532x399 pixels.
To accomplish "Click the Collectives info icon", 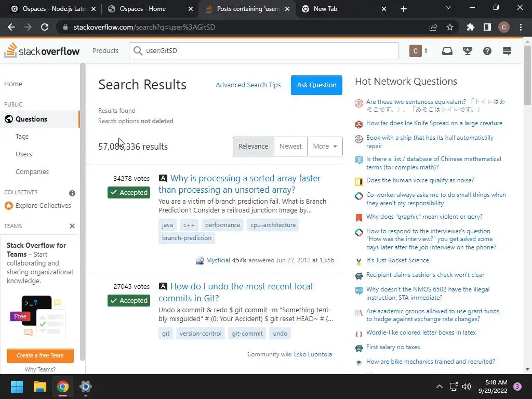I will coord(72,193).
